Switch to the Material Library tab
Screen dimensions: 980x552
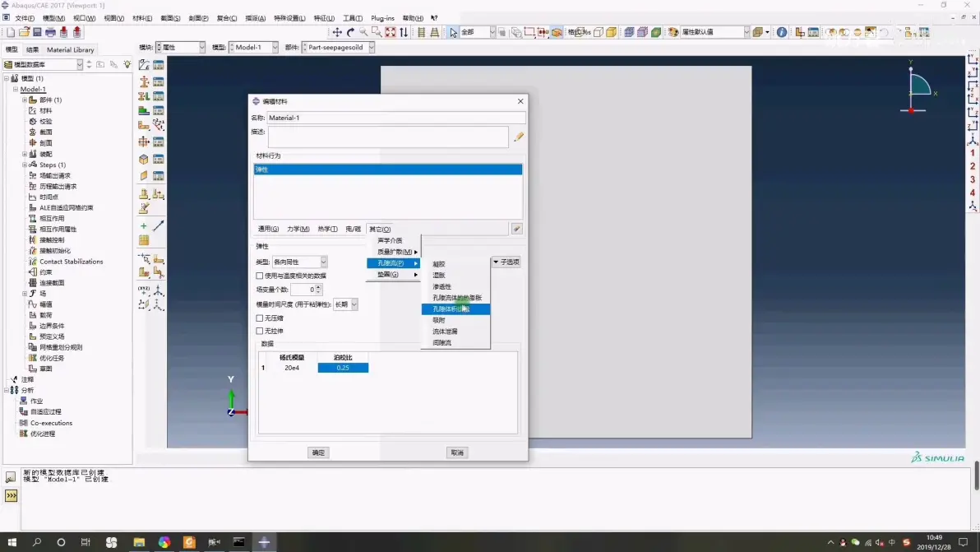(71, 49)
